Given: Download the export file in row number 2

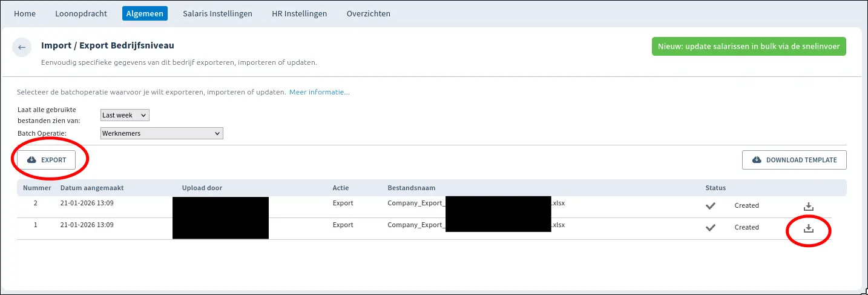Looking at the screenshot, I should point(808,206).
